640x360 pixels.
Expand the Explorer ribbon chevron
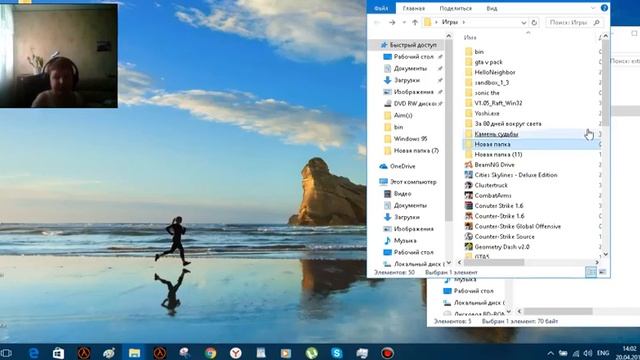pos(593,8)
